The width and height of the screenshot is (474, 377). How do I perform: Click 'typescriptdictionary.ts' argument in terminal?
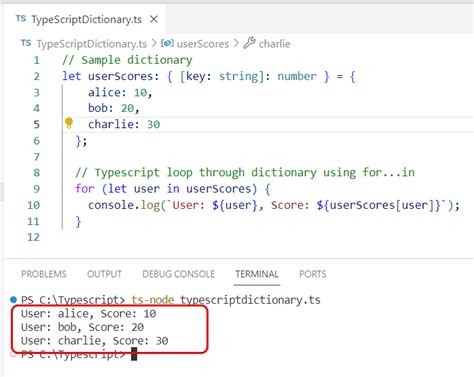click(x=250, y=300)
